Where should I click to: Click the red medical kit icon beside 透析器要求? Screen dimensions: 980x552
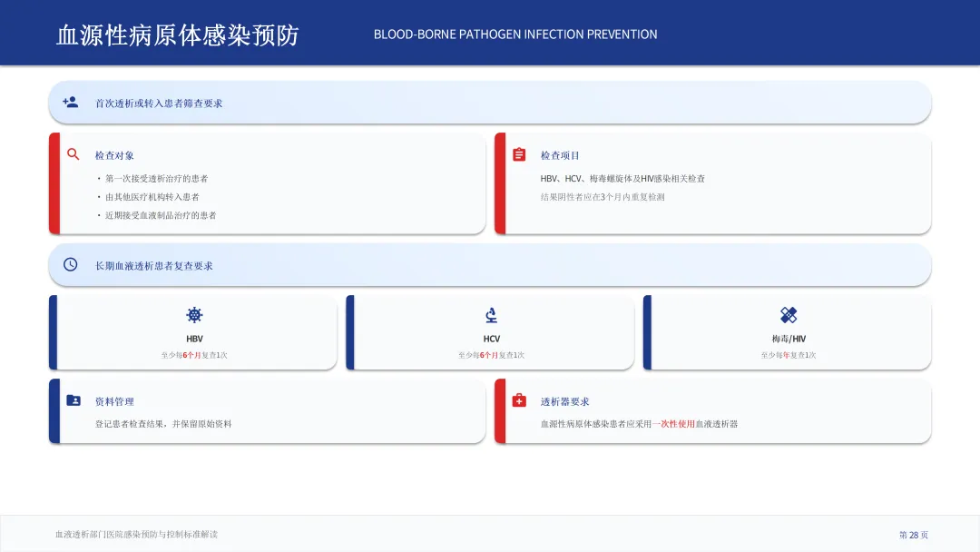(519, 400)
